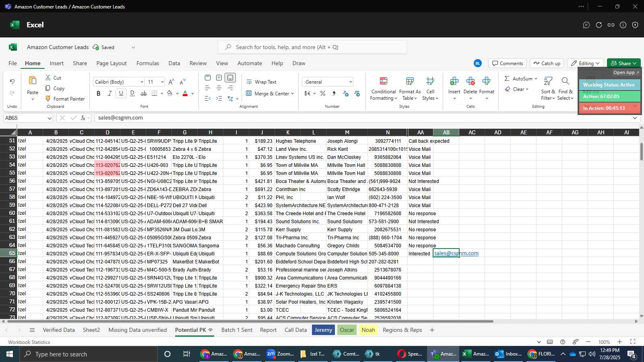Apply double underline formatting

[132, 93]
